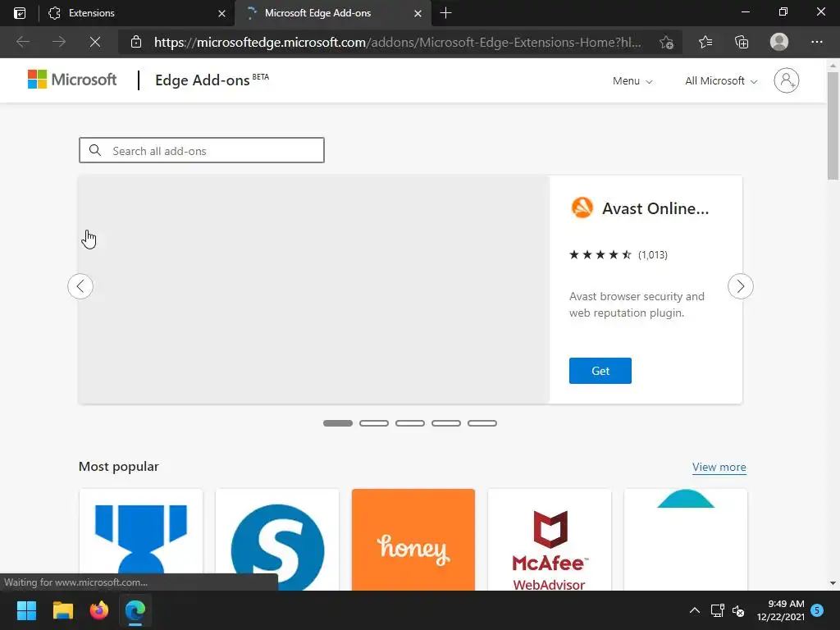Sign in with the account icon
The image size is (840, 630).
pos(786,80)
